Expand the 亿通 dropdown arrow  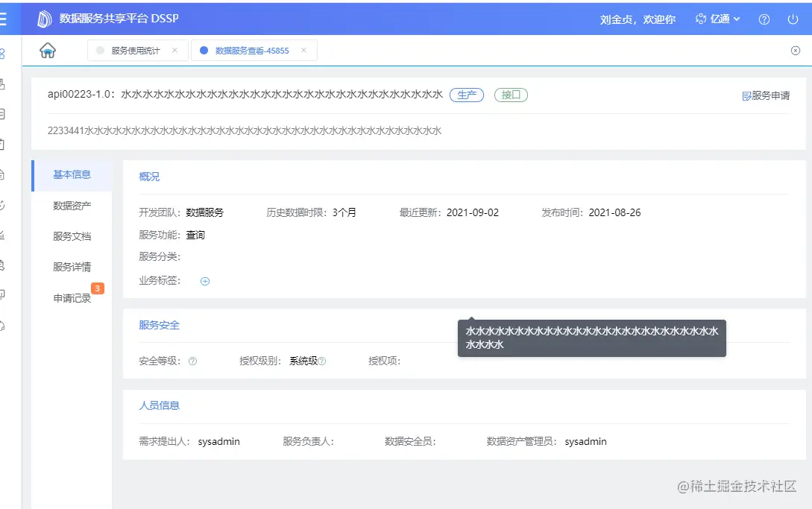coord(737,19)
